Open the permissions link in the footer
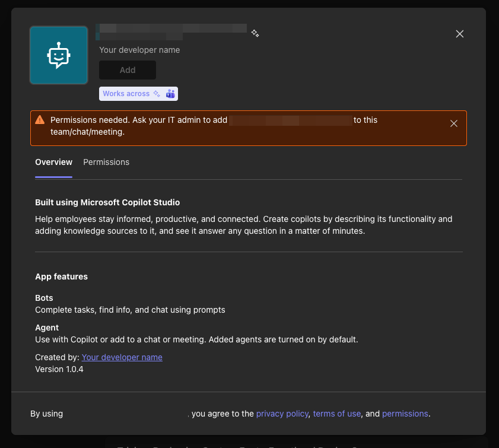The height and width of the screenshot is (448, 499). click(405, 414)
